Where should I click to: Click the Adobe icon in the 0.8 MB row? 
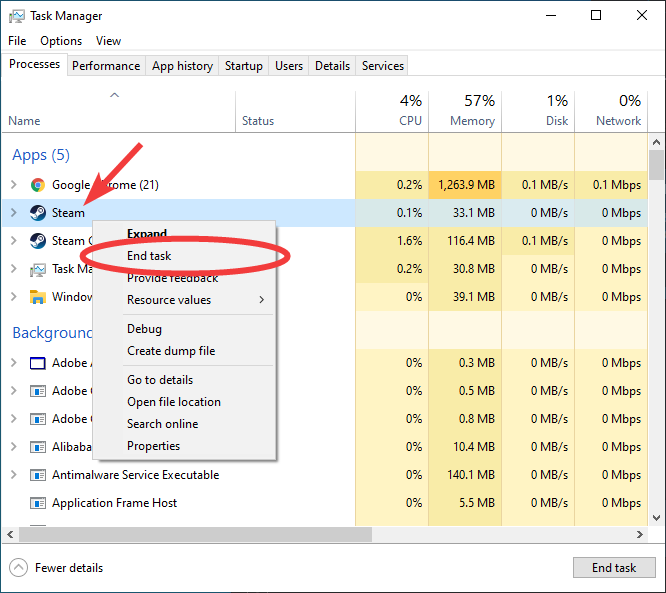[38, 419]
